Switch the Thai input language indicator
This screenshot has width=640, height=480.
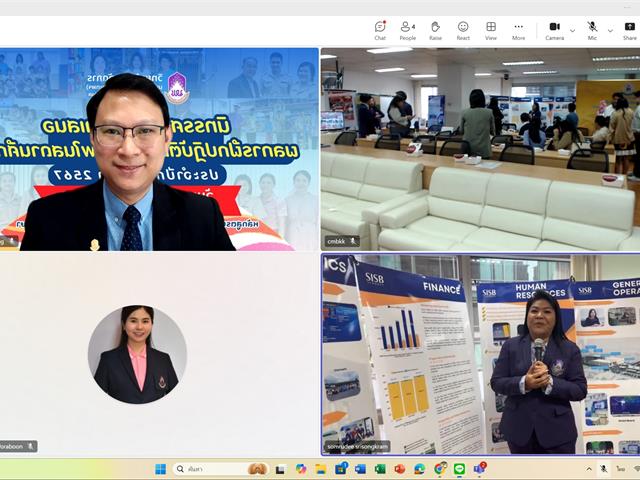coord(621,469)
